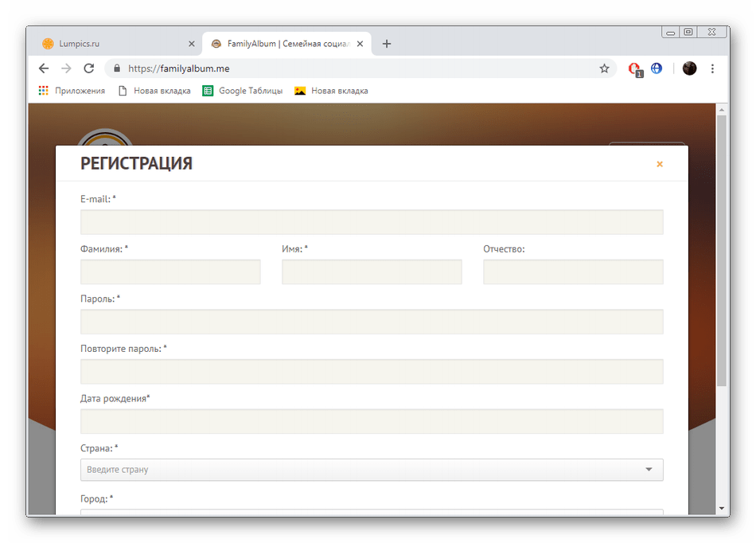The width and height of the screenshot is (756, 543).
Task: Open a new browser tab
Action: click(x=386, y=44)
